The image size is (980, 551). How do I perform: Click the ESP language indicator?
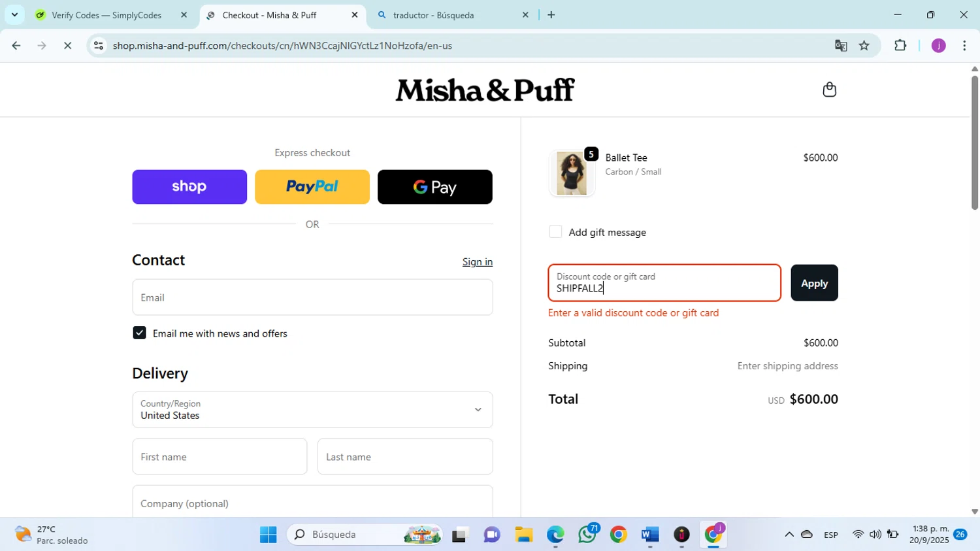[x=831, y=535]
